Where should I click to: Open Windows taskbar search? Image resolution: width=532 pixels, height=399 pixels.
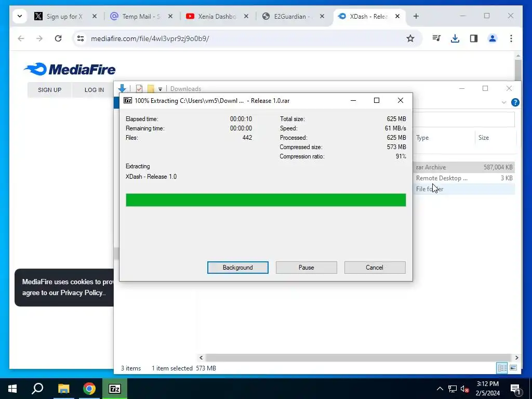(37, 389)
